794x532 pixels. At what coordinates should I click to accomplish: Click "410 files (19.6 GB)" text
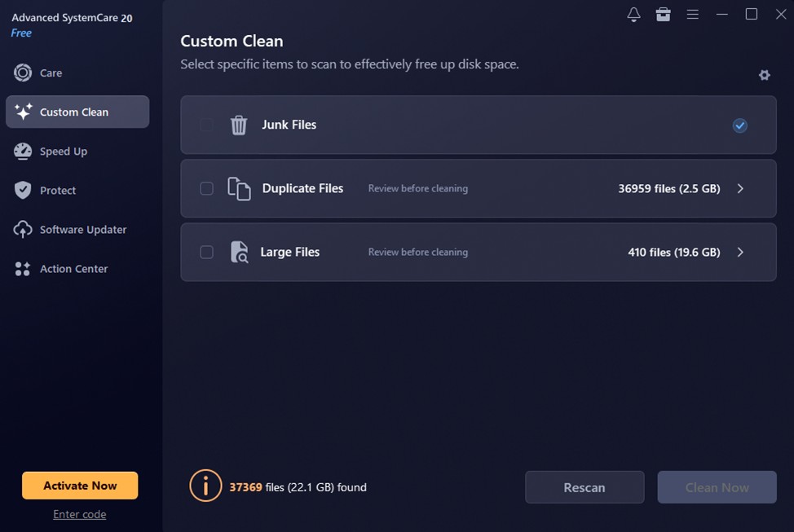pos(674,252)
